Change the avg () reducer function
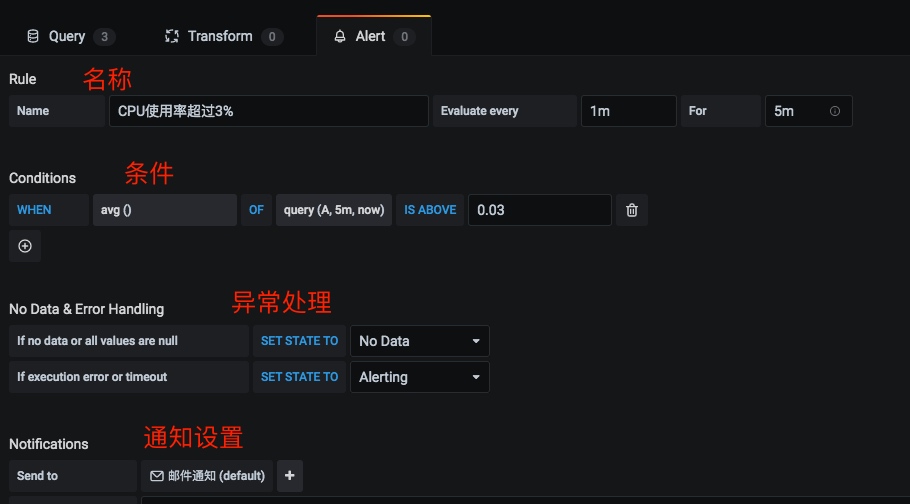Image resolution: width=910 pixels, height=504 pixels. point(165,210)
